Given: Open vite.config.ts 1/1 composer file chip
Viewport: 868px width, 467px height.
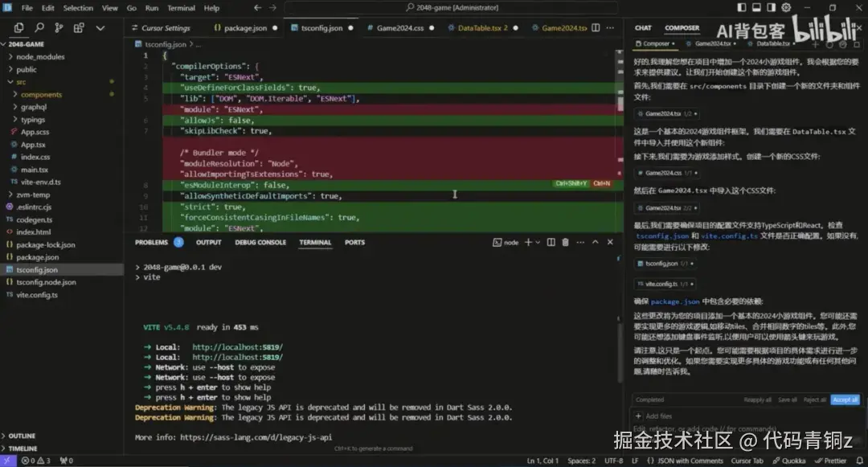Looking at the screenshot, I should click(665, 284).
